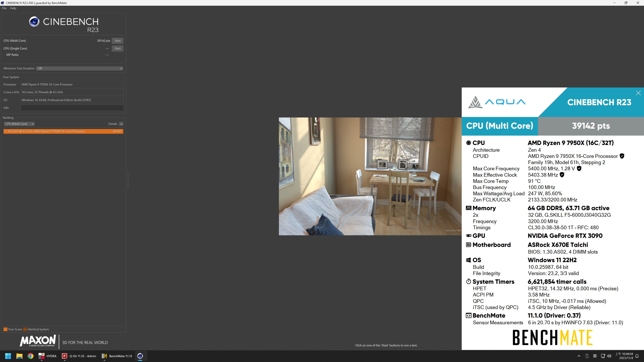Click the '91 °C' Max Core Temp value
Screen dimensions: 644x362
534,181
